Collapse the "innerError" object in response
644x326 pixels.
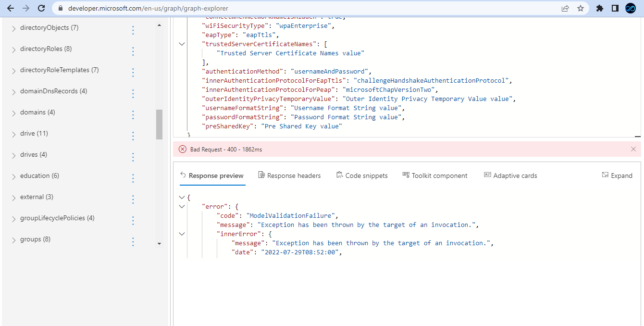(x=182, y=234)
